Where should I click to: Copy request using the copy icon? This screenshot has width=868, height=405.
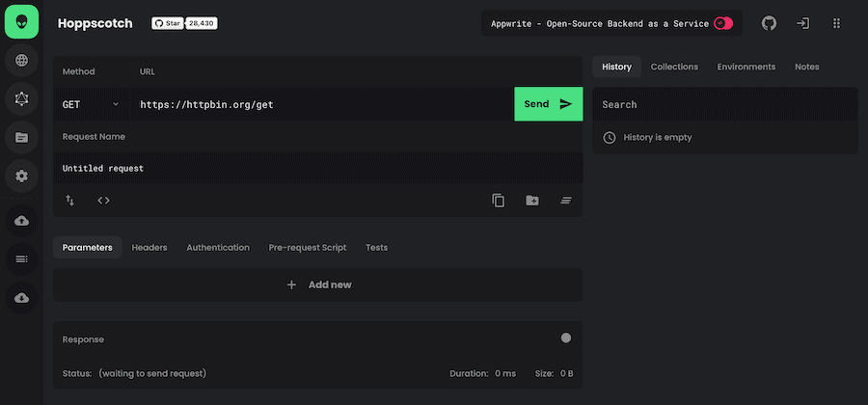(x=499, y=201)
